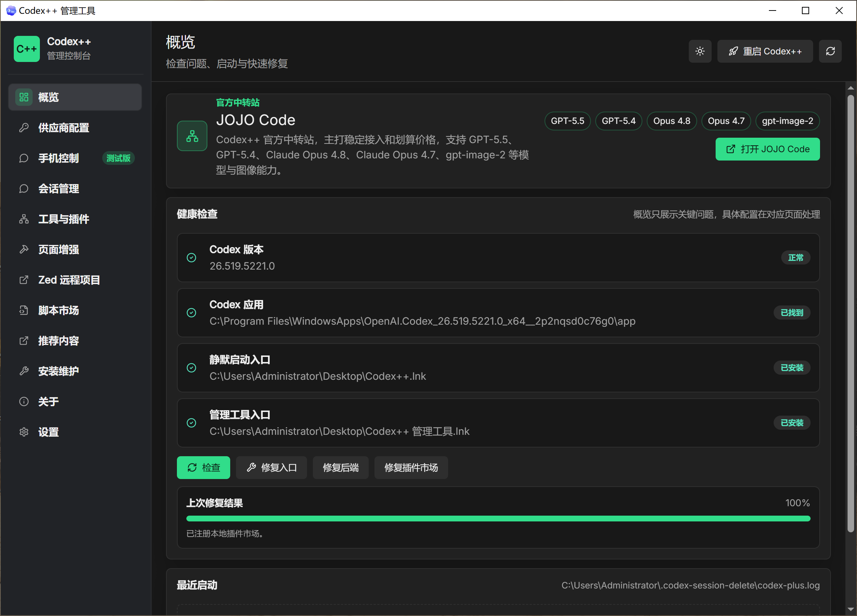Click the 管理工具入口 check circle icon
This screenshot has height=616, width=857.
point(191,423)
